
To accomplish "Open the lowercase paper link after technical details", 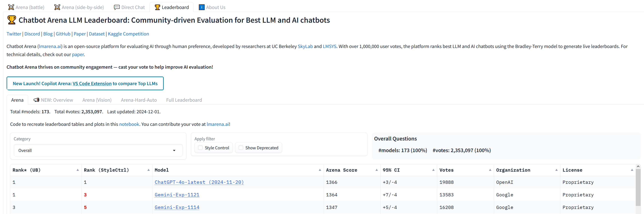I will coord(78,54).
